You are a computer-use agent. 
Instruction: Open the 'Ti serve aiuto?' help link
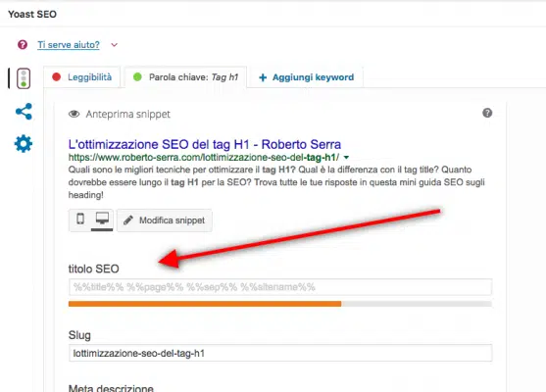(69, 45)
